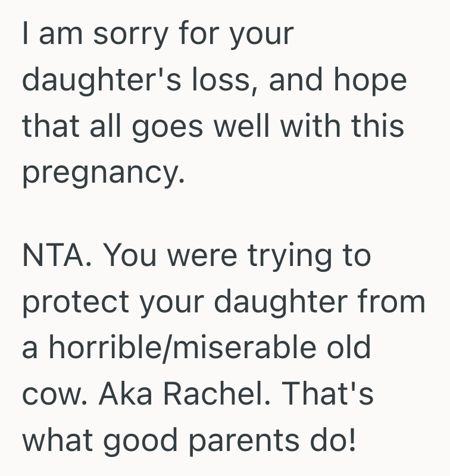
Task: Click the word "parents" in the last line
Action: coord(249,440)
